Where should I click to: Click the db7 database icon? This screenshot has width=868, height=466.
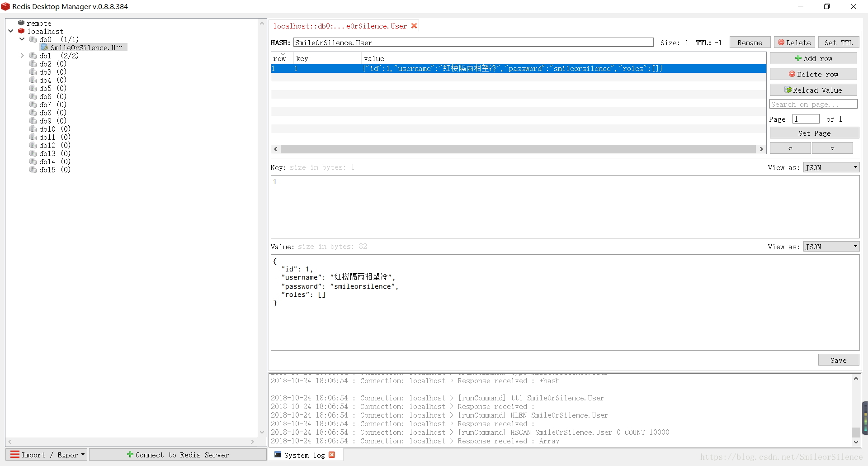coord(33,105)
